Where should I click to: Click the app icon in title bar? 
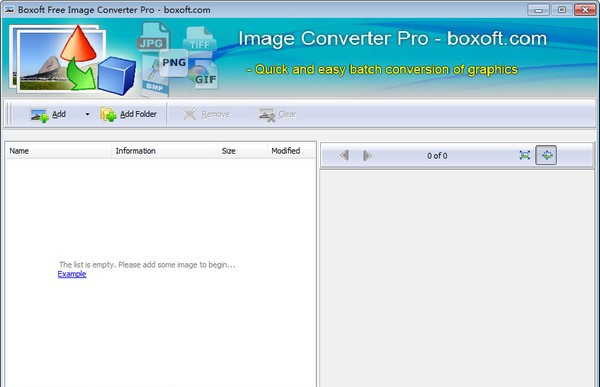(x=9, y=10)
